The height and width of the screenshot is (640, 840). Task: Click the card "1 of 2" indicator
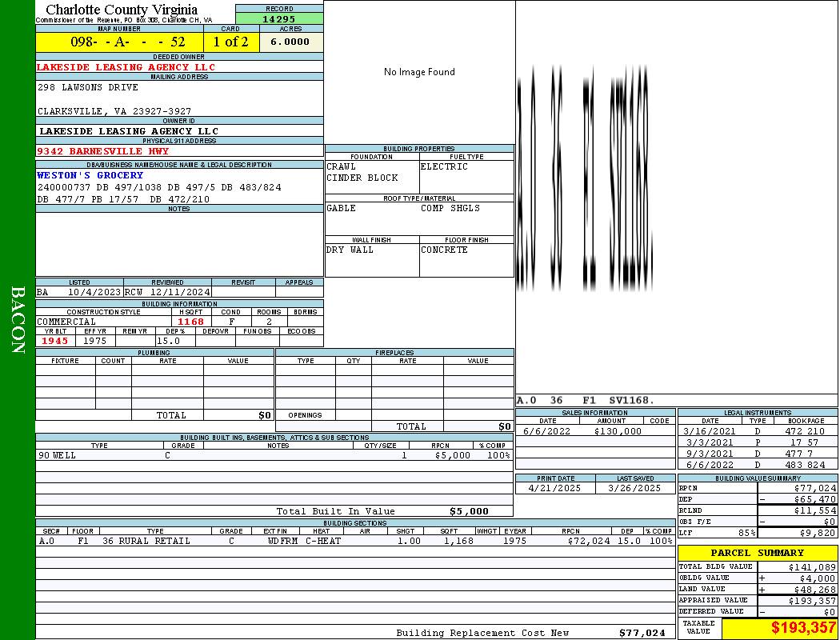(230, 42)
